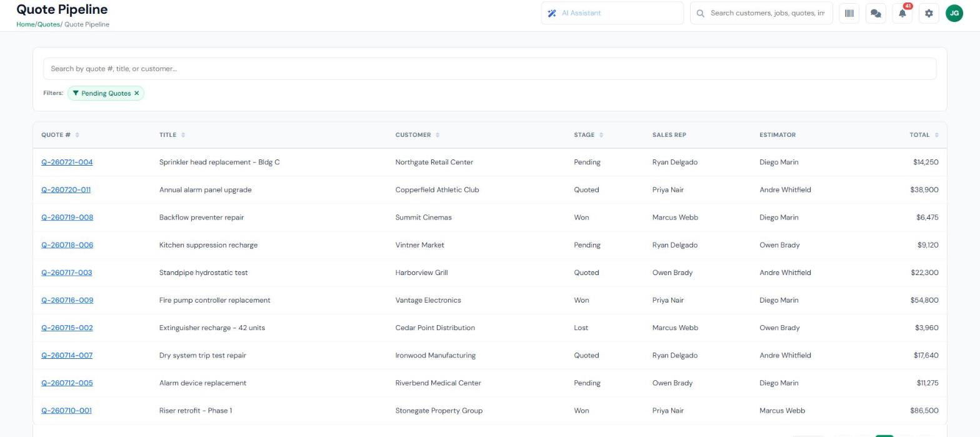Viewport: 980px width, 437px height.
Task: Open the chat messages icon
Action: 876,13
